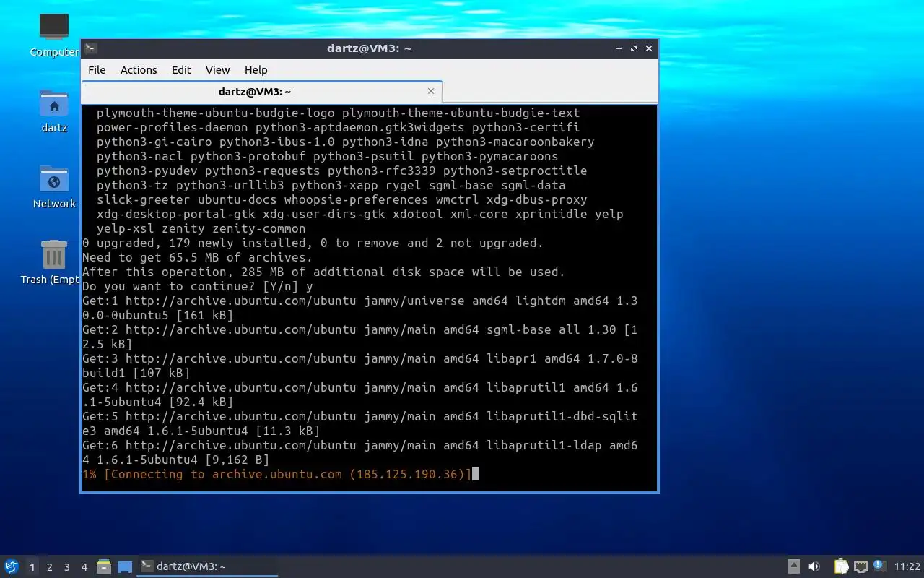Screen dimensions: 924x578
Task: Click the Get:6 libaprutil1-ldap download line
Action: pos(360,452)
